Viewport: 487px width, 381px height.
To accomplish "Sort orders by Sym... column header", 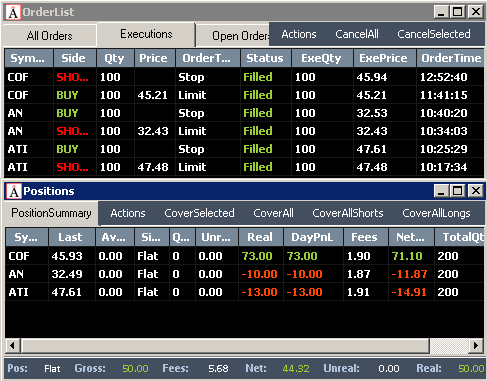I will pyautogui.click(x=29, y=58).
